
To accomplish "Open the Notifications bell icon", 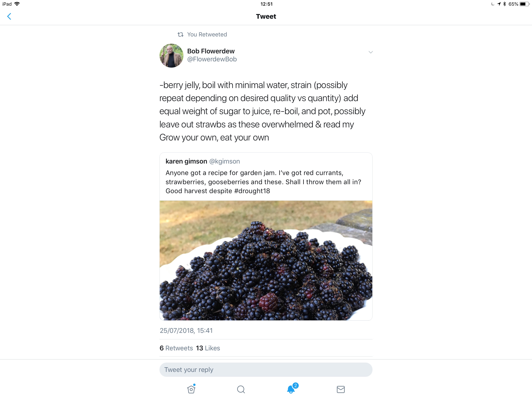I will 291,389.
